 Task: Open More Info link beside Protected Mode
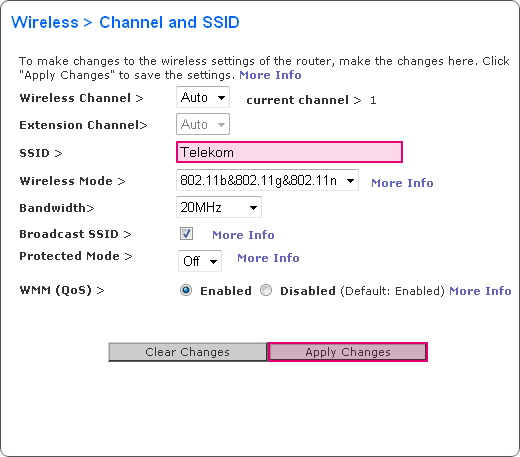point(268,258)
